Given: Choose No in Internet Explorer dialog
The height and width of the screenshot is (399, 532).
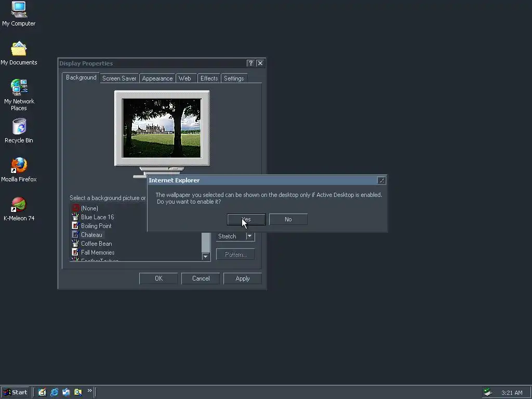Looking at the screenshot, I should [x=288, y=219].
